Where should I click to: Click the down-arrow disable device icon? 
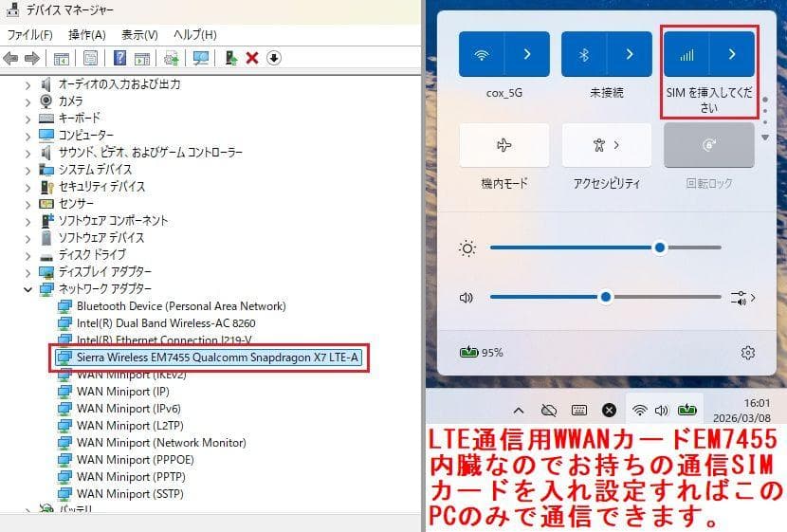click(273, 58)
